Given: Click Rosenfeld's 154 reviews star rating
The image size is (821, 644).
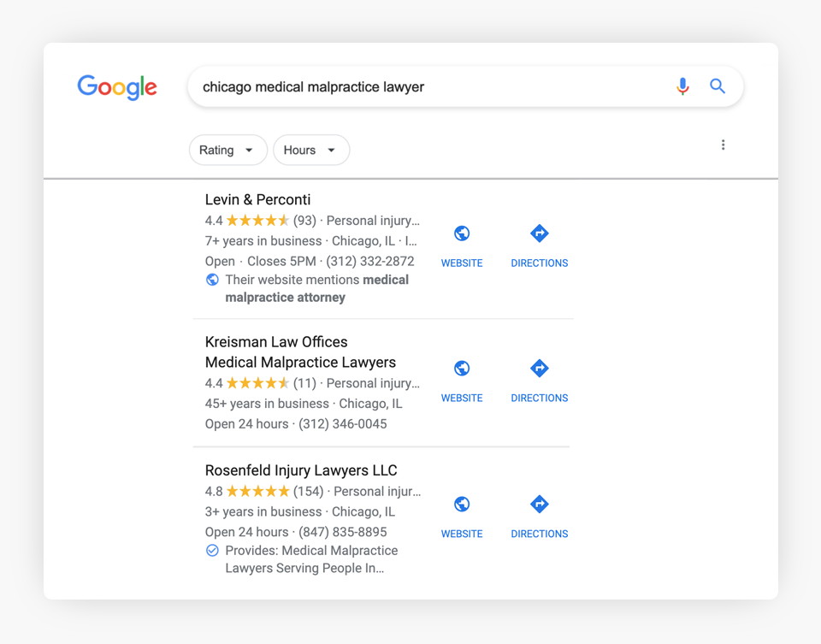Looking at the screenshot, I should 257,491.
